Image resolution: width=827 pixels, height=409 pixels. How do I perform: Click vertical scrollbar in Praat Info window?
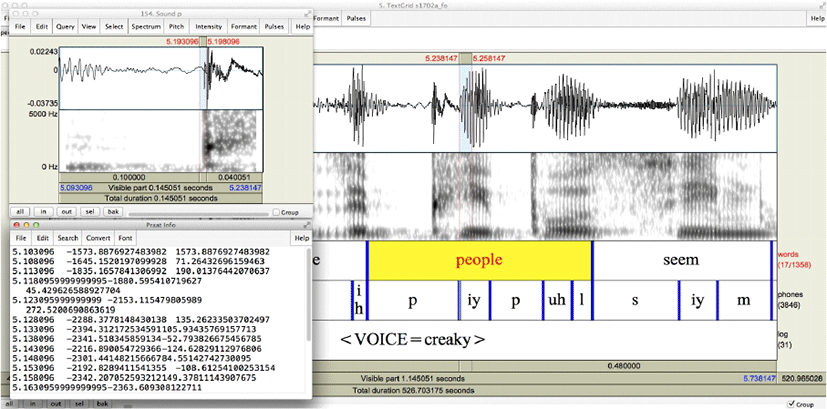click(x=309, y=296)
